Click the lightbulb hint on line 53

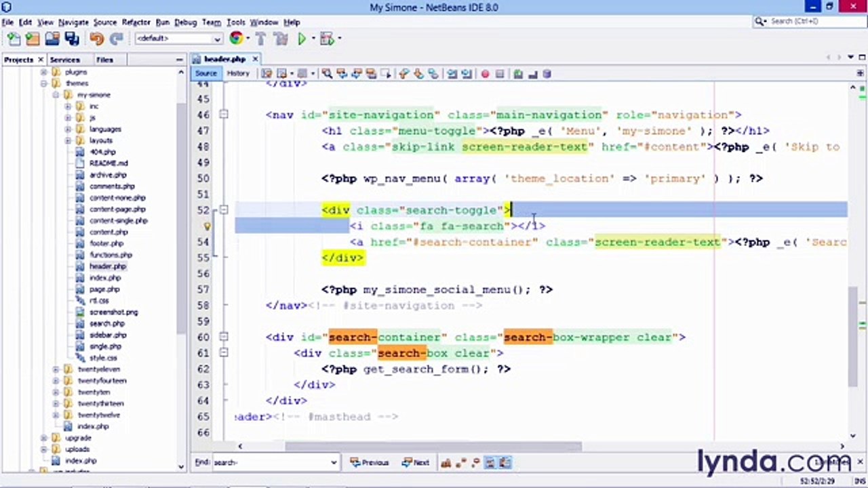pos(208,226)
